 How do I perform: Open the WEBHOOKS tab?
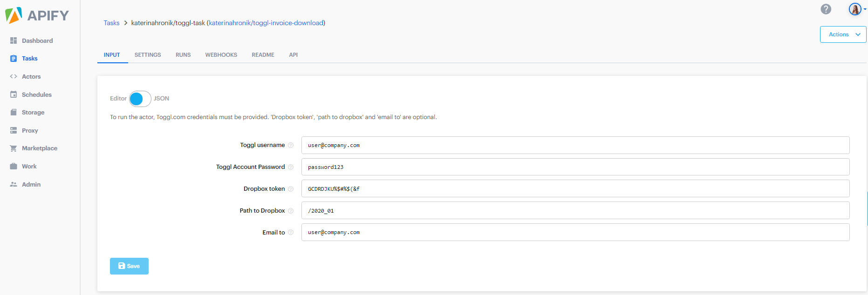pyautogui.click(x=221, y=55)
